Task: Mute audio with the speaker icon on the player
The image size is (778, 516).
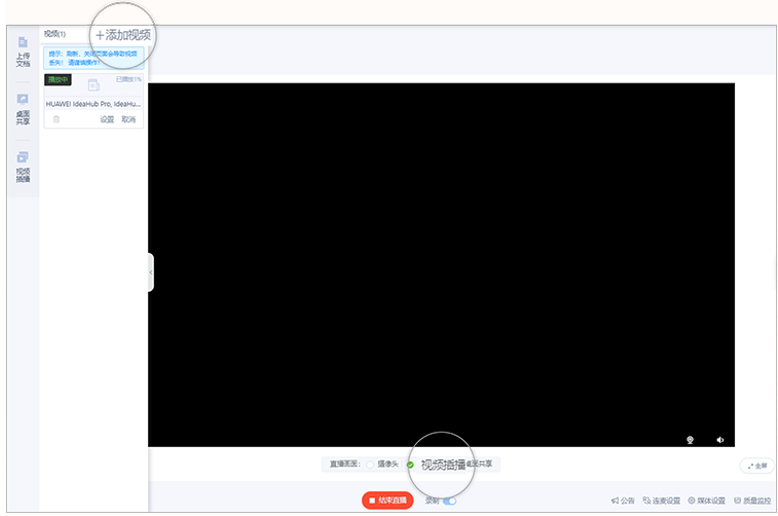Action: click(720, 440)
